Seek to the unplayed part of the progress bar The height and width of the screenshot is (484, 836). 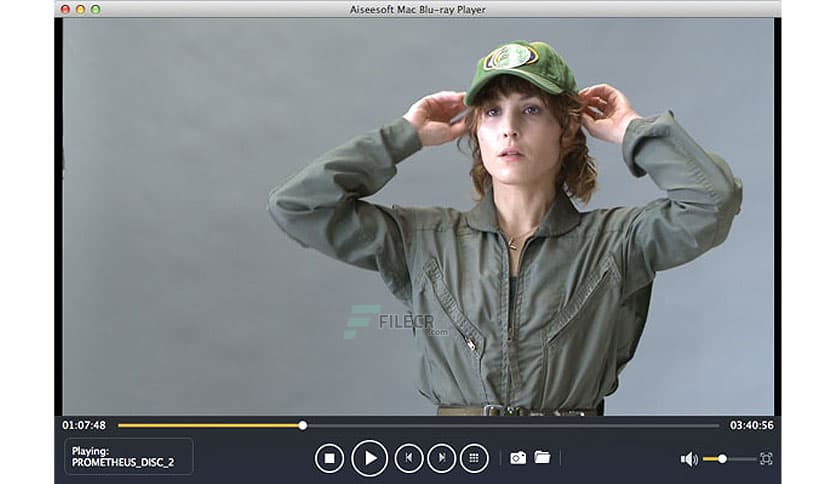tap(513, 425)
